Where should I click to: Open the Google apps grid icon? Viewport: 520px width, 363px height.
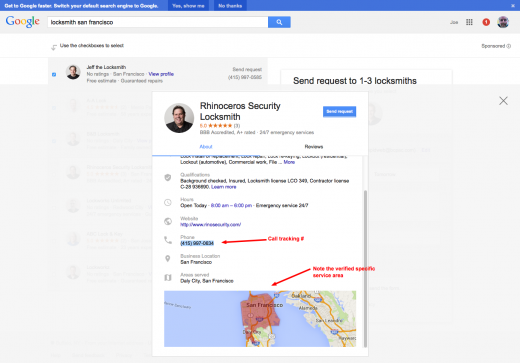469,22
